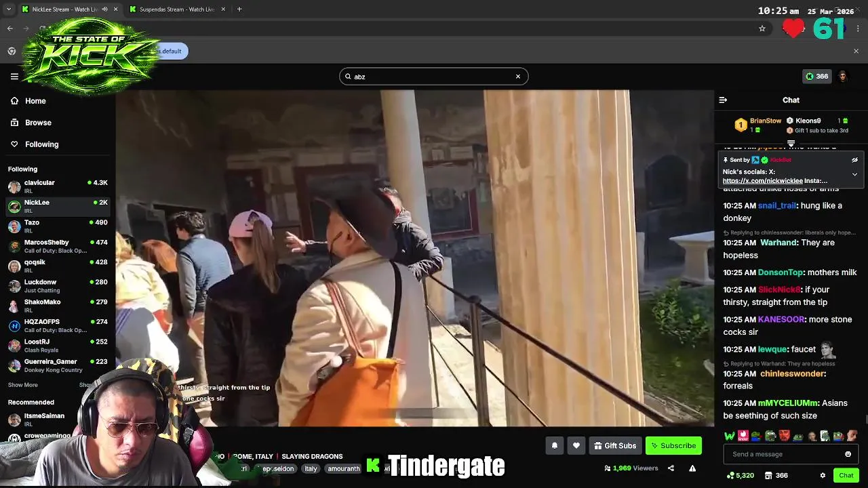Mute audio on NickLee tab
The image size is (868, 488).
pyautogui.click(x=105, y=9)
